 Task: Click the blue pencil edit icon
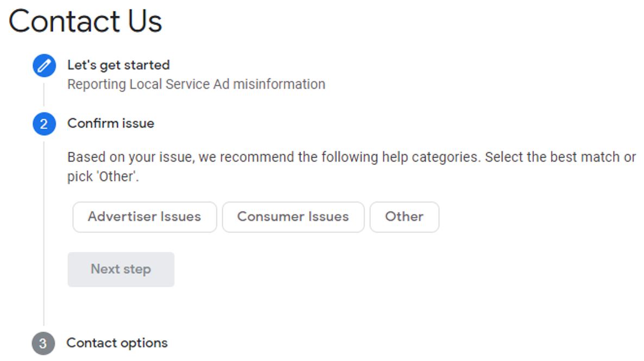45,66
